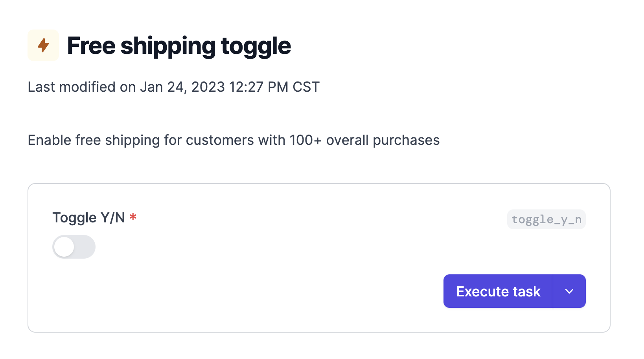Click the word "task" on the Execute button

[526, 292]
